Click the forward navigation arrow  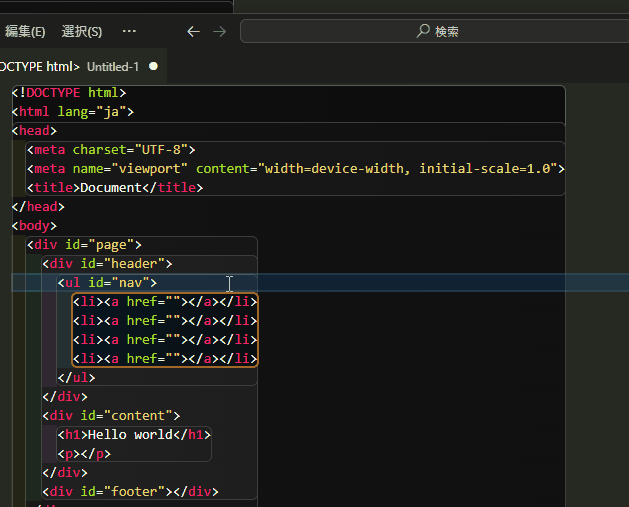[220, 31]
